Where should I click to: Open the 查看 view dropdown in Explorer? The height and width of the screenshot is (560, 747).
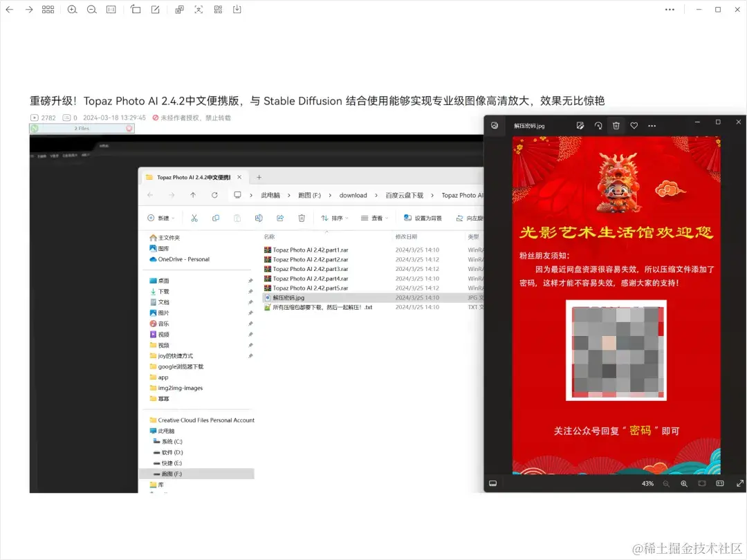[374, 218]
